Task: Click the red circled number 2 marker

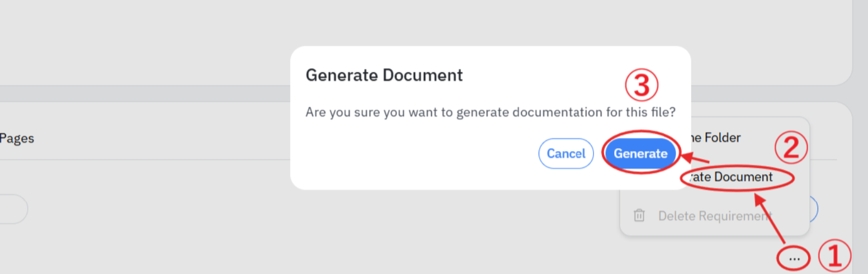Action: [x=791, y=148]
